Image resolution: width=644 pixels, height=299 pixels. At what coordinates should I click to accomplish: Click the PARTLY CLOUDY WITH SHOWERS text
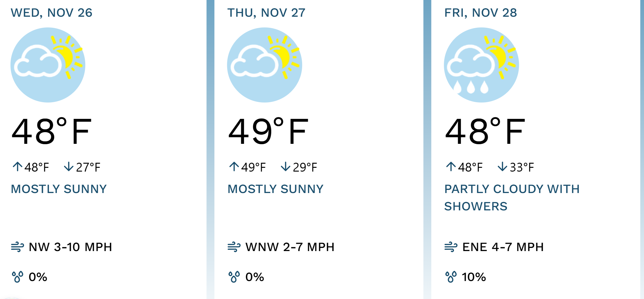tap(511, 197)
